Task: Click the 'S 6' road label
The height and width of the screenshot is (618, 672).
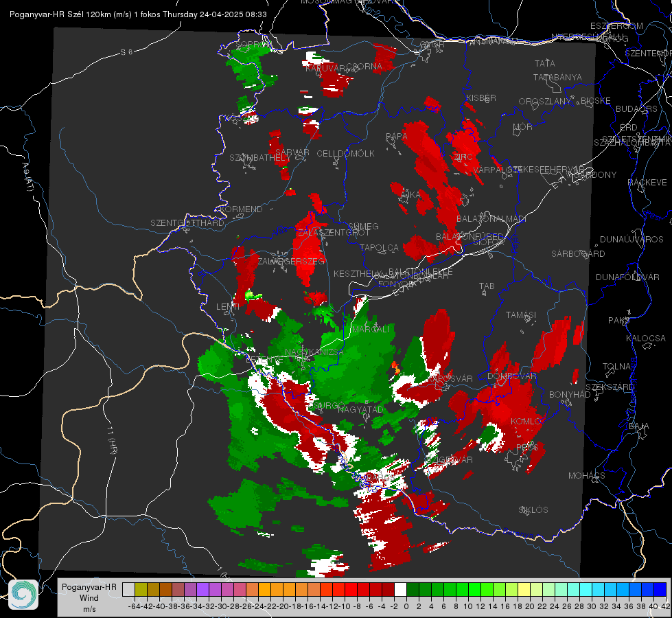Action: pos(126,52)
